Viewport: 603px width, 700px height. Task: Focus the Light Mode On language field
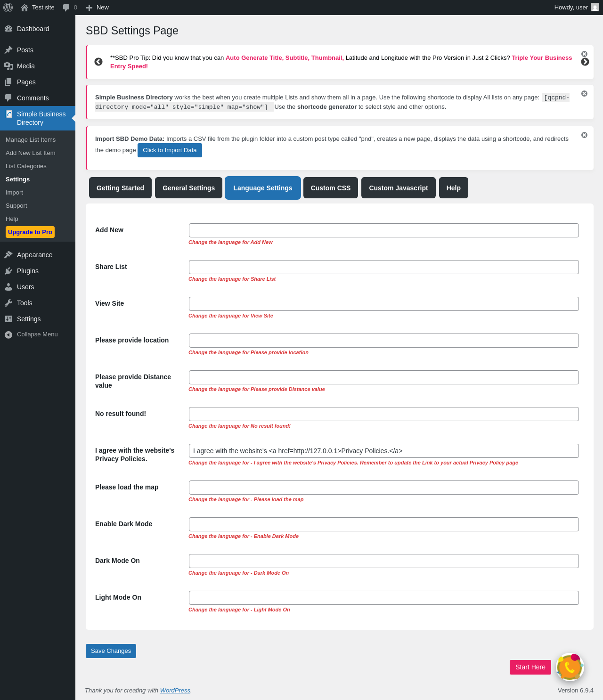click(384, 598)
